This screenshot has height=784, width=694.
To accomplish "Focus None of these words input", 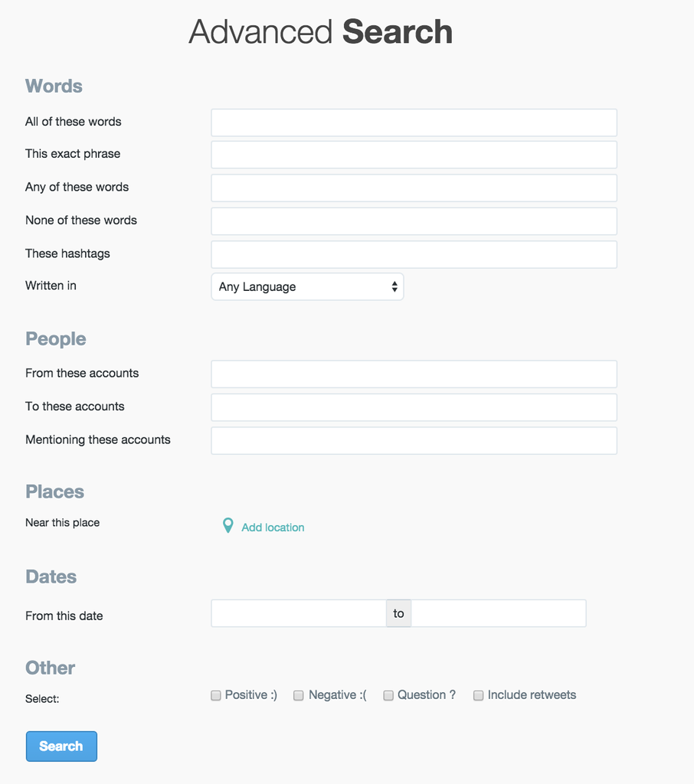I will tap(414, 221).
